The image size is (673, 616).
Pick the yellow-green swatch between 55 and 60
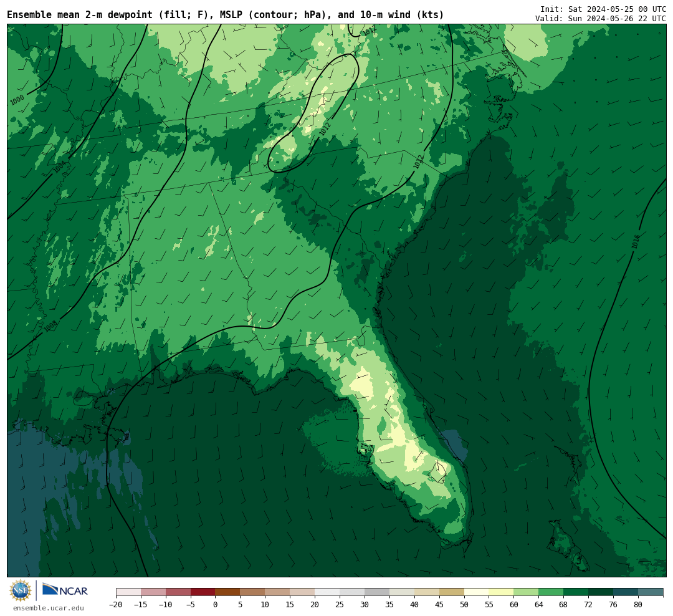[502, 592]
